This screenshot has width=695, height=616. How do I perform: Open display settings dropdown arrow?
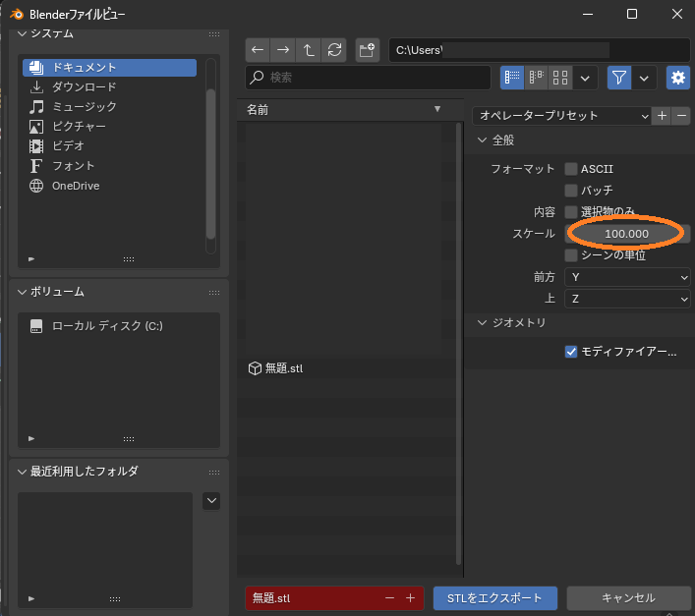tap(585, 78)
